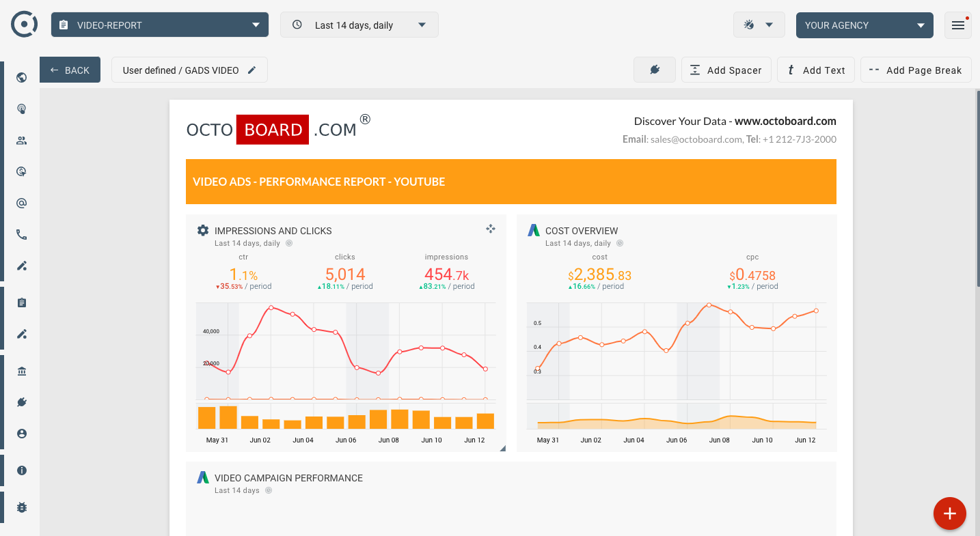Click the cost value $2,385.83
The image size is (980, 536).
click(x=599, y=275)
